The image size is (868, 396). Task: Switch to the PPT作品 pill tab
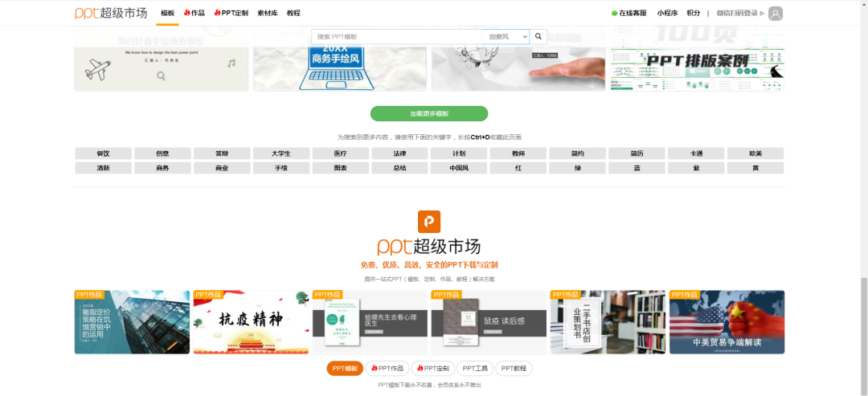coord(387,369)
